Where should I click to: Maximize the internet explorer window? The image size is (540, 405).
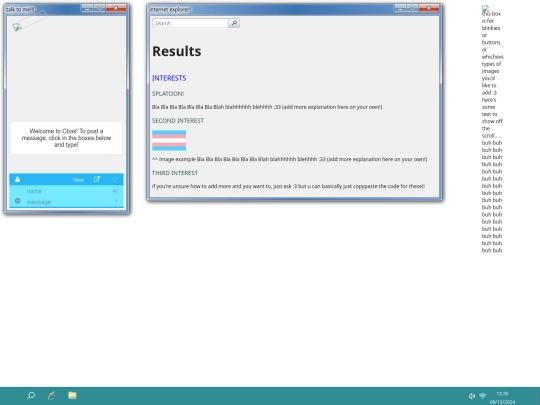click(x=413, y=8)
